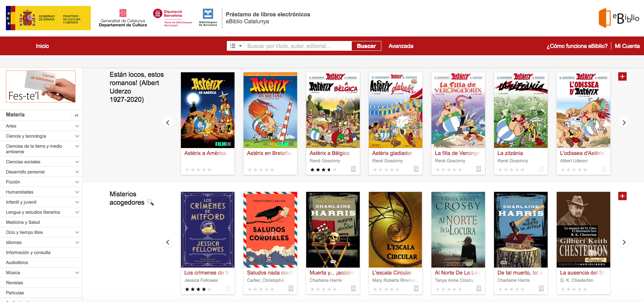Image resolution: width=644 pixels, height=302 pixels.
Task: Open the ¿Cómo funciona eBiblio? link
Action: [x=577, y=46]
